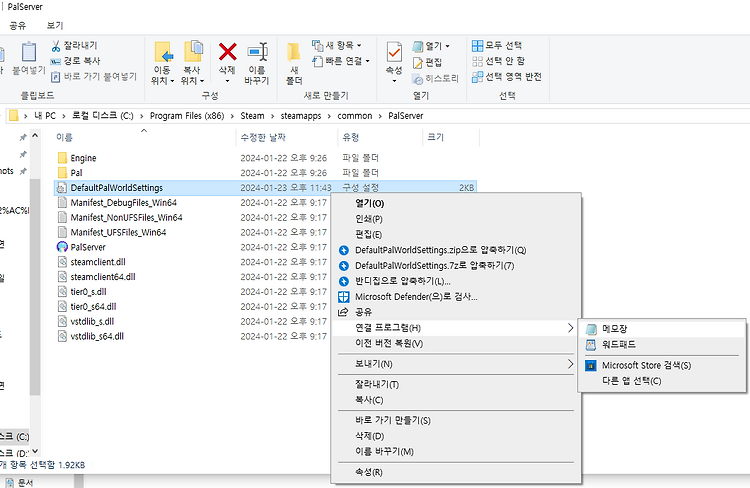
Task: Click the Copy to (복사 위치) icon
Action: [193, 52]
